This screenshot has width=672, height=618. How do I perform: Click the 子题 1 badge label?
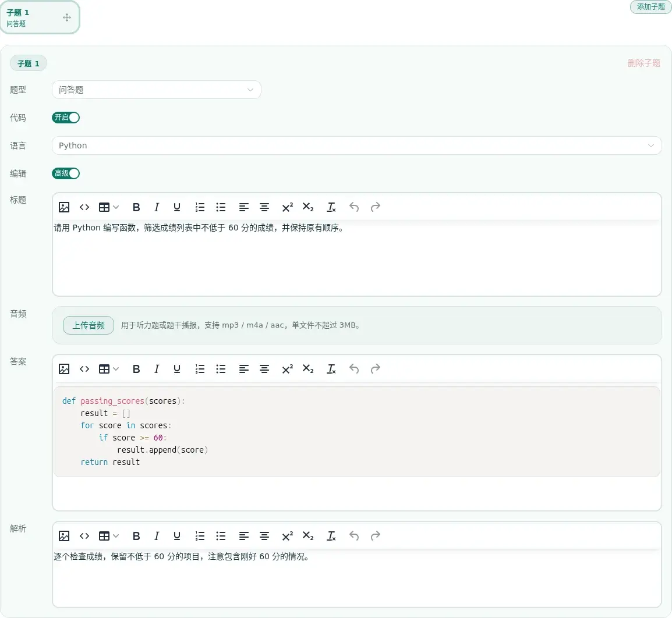[29, 63]
